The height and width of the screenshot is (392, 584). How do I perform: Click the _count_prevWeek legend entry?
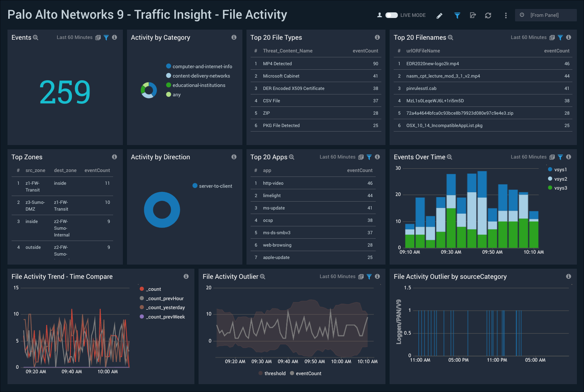[x=165, y=317]
